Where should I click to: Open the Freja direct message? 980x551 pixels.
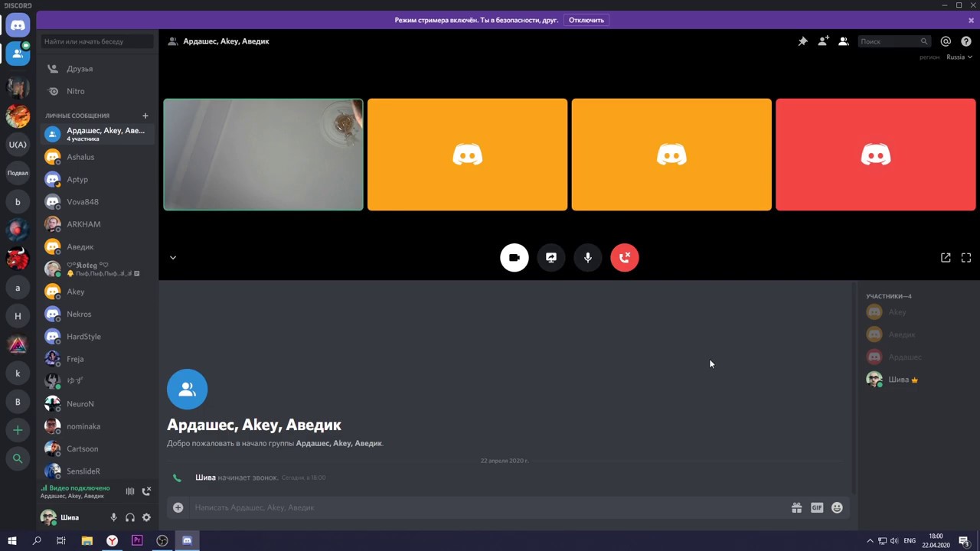pyautogui.click(x=97, y=359)
